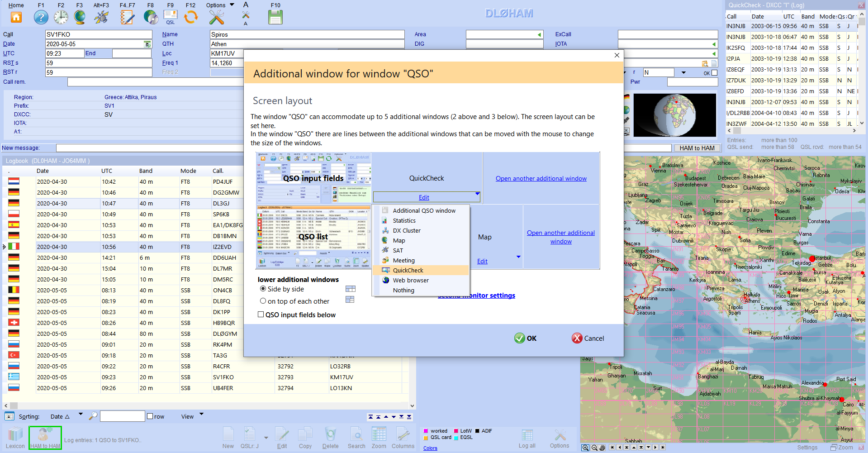Viewport: 868px width, 453px height.
Task: Click the Edit link under Map
Action: 482,261
